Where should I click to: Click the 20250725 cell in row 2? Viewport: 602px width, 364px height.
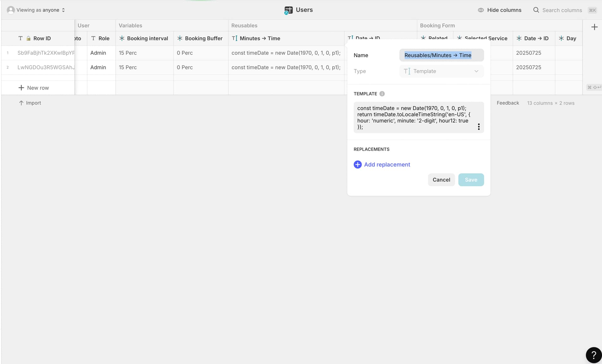pyautogui.click(x=534, y=67)
